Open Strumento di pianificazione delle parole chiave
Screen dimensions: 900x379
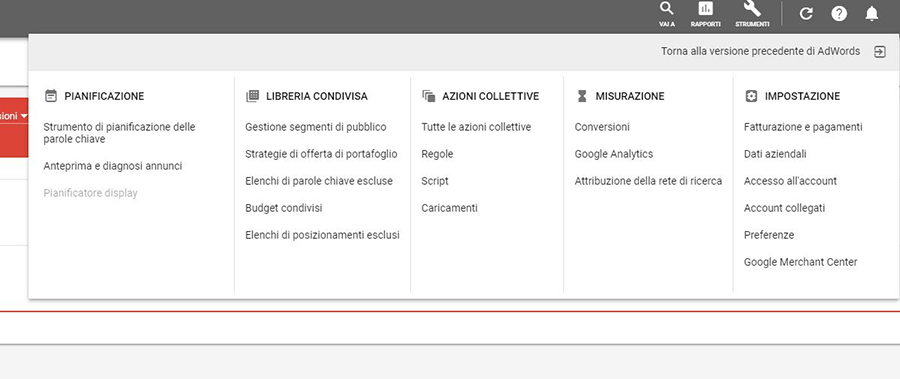click(119, 133)
